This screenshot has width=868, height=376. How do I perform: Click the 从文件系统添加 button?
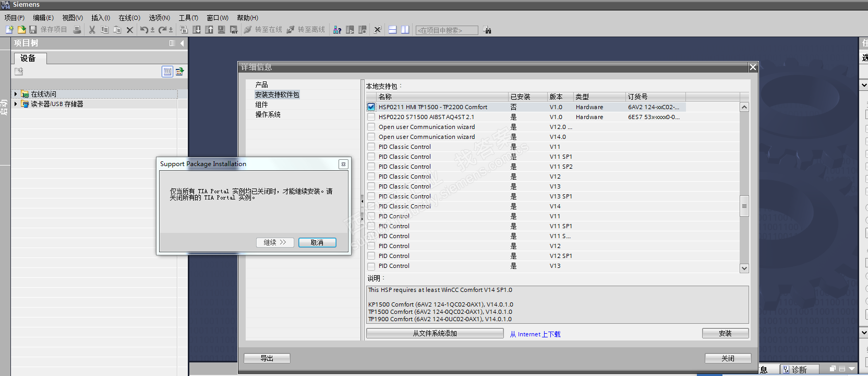click(x=435, y=333)
